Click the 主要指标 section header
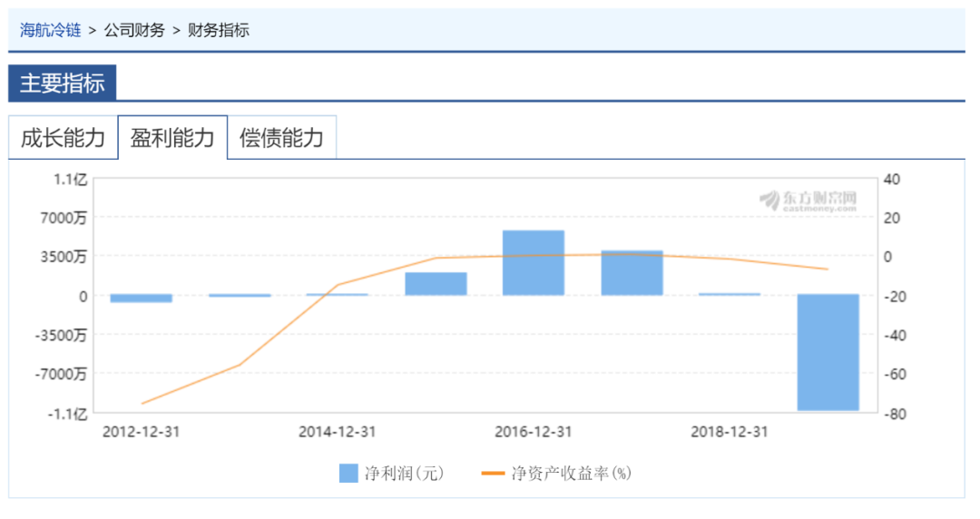Viewport: 980px width, 519px height. (63, 83)
